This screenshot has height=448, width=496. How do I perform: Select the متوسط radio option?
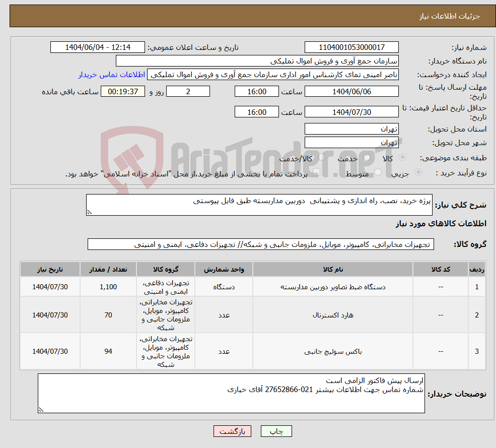coord(378,171)
